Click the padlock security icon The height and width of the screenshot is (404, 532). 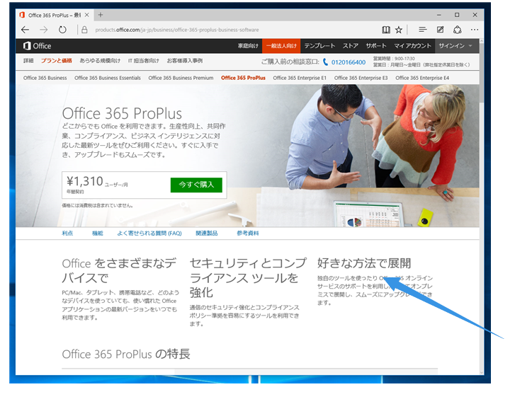(84, 30)
